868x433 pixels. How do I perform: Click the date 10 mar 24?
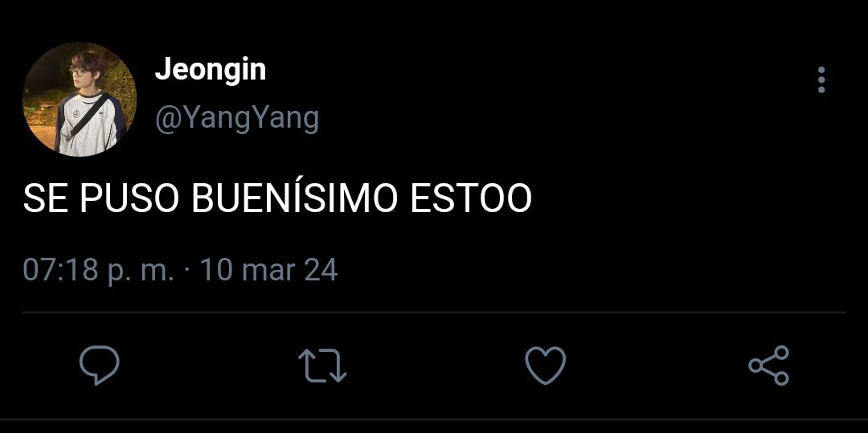268,271
